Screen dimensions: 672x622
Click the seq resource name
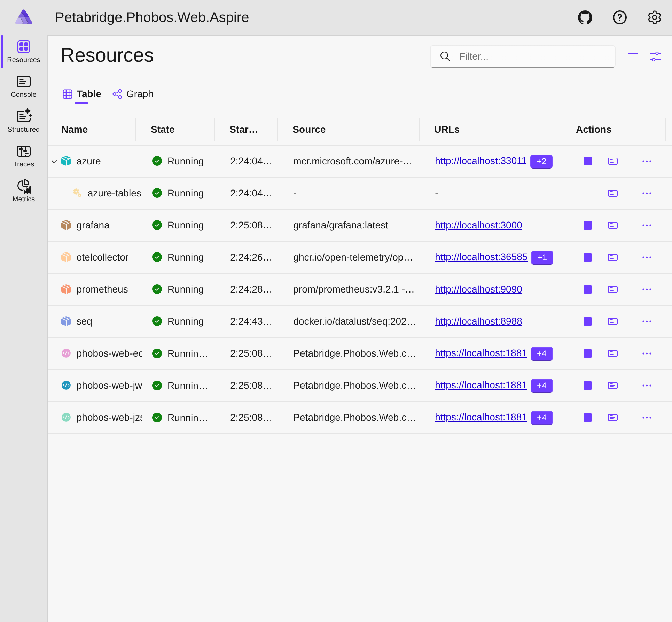click(x=84, y=321)
